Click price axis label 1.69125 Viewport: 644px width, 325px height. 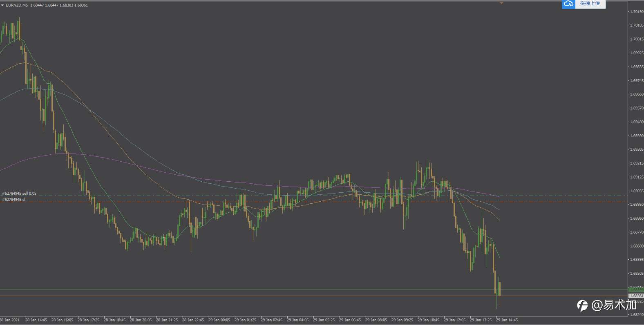tap(637, 177)
